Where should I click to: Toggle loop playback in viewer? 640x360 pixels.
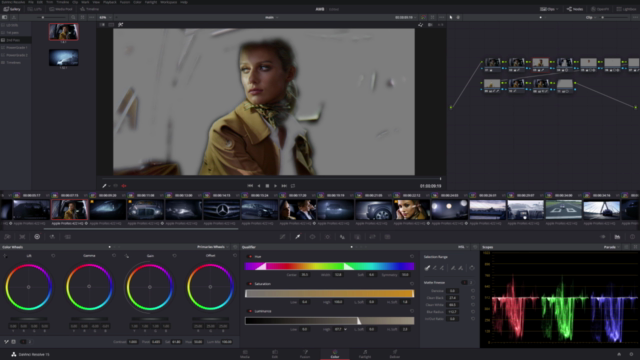[293, 186]
